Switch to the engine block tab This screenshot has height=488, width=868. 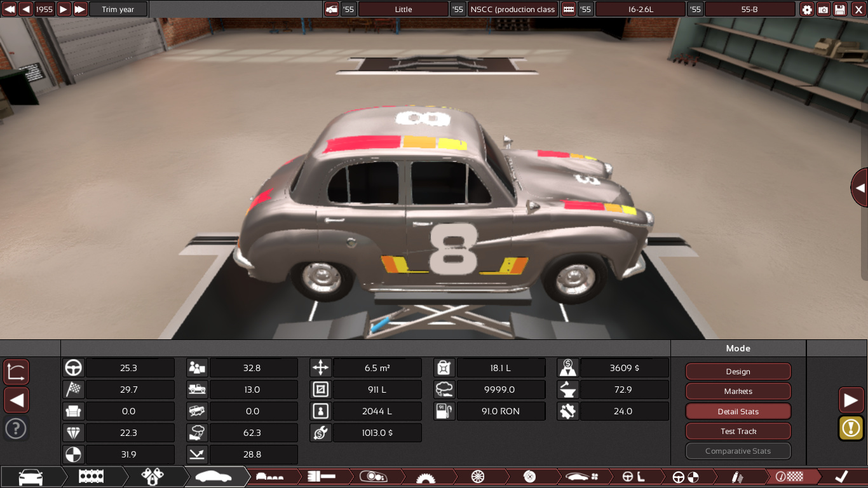coord(91,477)
